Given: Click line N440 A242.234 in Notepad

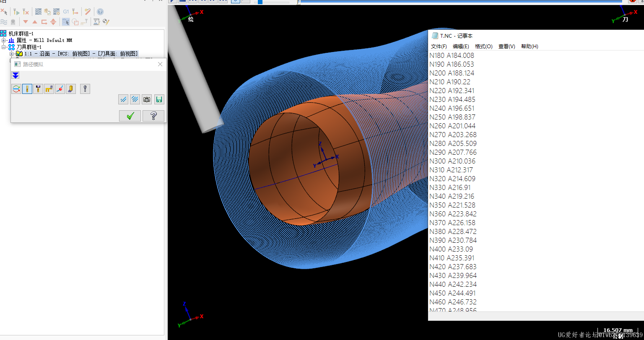Looking at the screenshot, I should [x=453, y=284].
